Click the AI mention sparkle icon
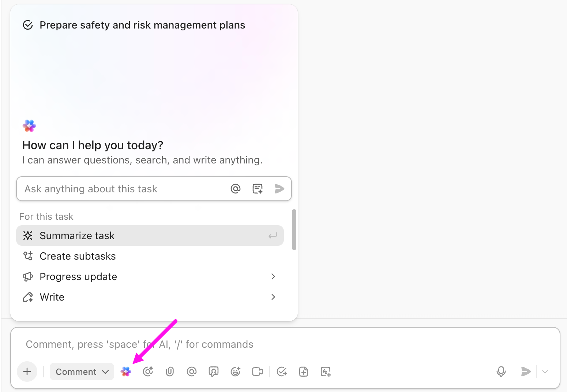This screenshot has height=392, width=567. (148, 372)
